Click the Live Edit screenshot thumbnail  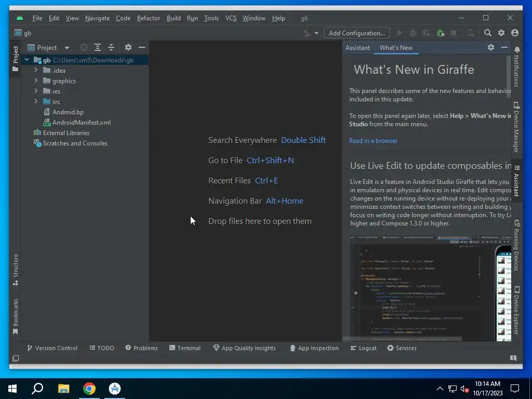point(430,288)
